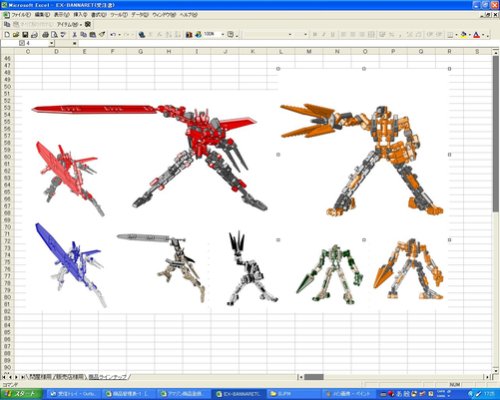Open the zoom percentage dropdown
Screen dimensions: 500x400
[223, 34]
